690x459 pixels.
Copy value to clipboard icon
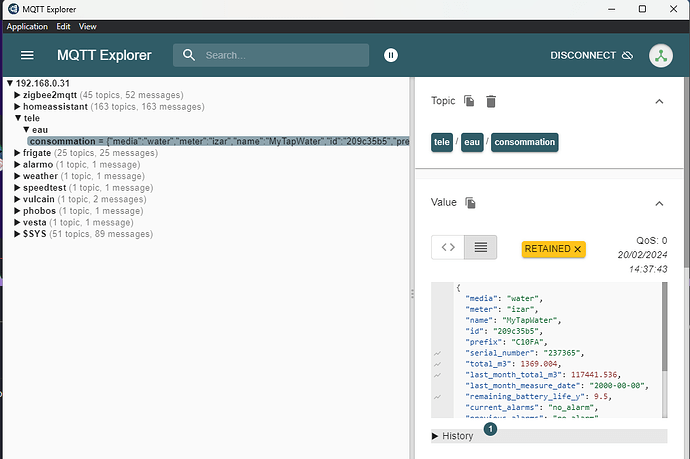pyautogui.click(x=470, y=202)
